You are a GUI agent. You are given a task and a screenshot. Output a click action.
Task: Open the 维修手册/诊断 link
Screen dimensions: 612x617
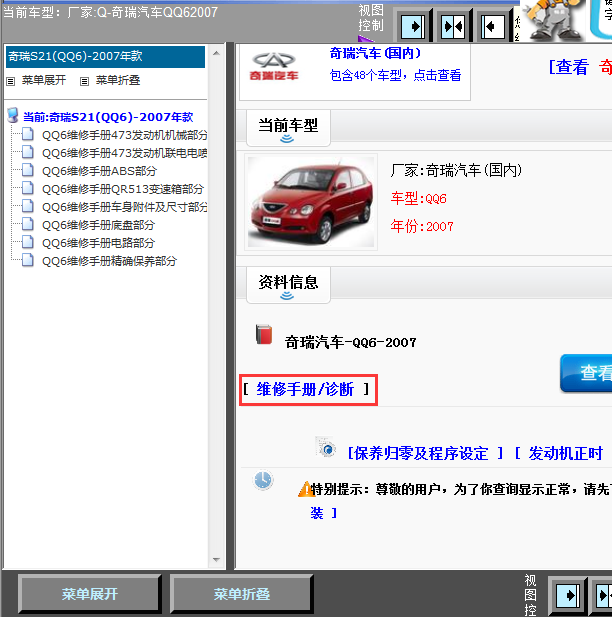tap(305, 389)
